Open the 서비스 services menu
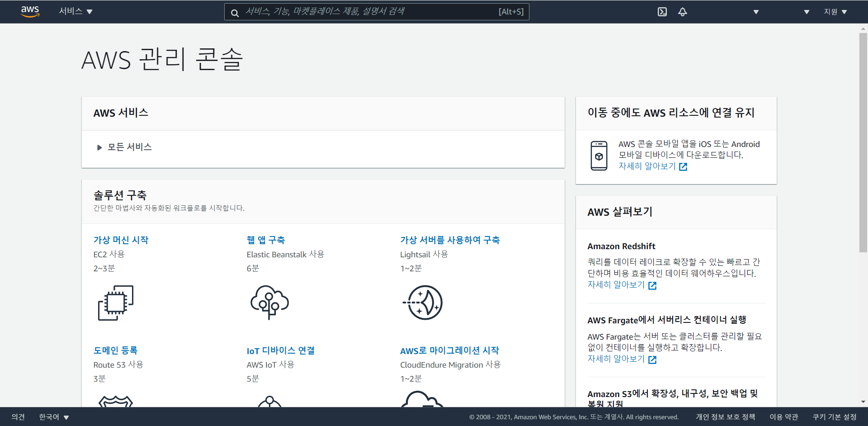The width and height of the screenshot is (868, 426). point(75,11)
